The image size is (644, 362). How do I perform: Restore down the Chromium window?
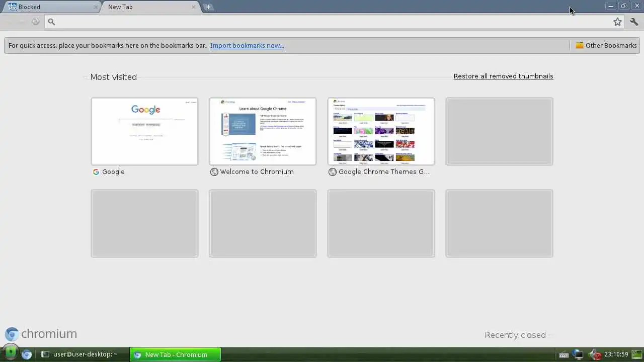pyautogui.click(x=624, y=6)
